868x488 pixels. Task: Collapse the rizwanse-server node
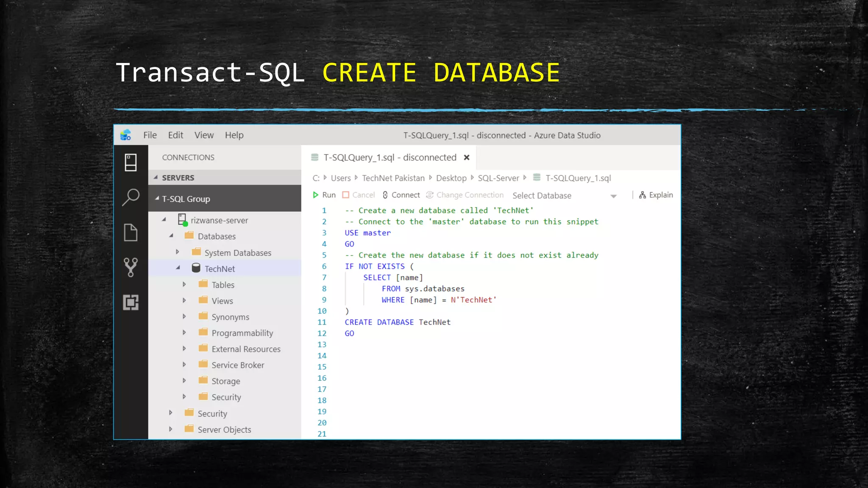[164, 219]
